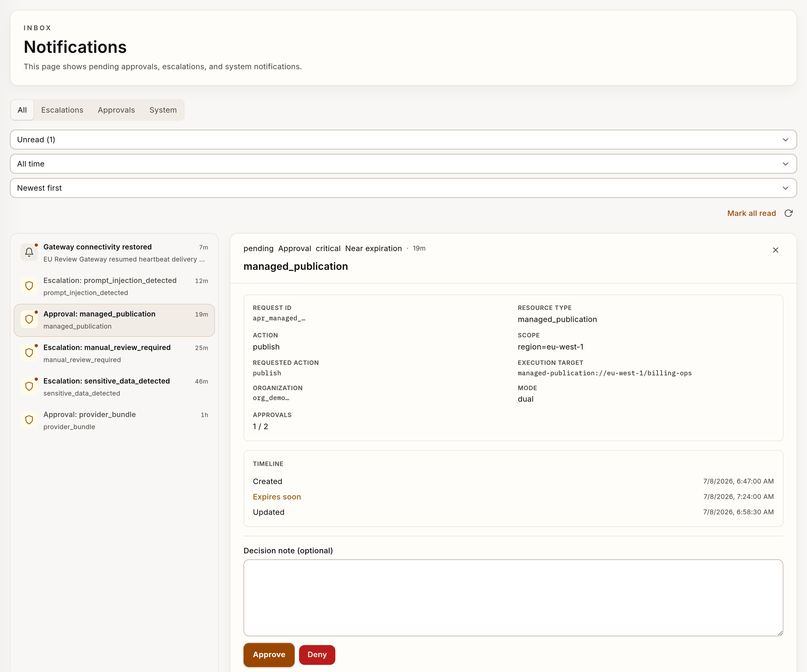Open the Unread (1) filter dropdown

pyautogui.click(x=403, y=140)
